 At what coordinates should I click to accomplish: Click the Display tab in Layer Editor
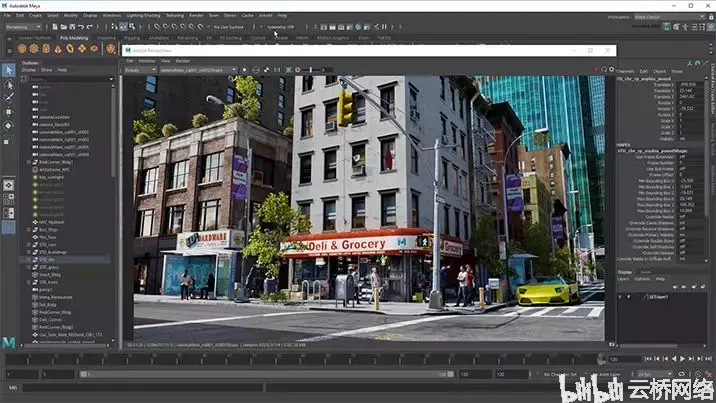click(x=625, y=272)
